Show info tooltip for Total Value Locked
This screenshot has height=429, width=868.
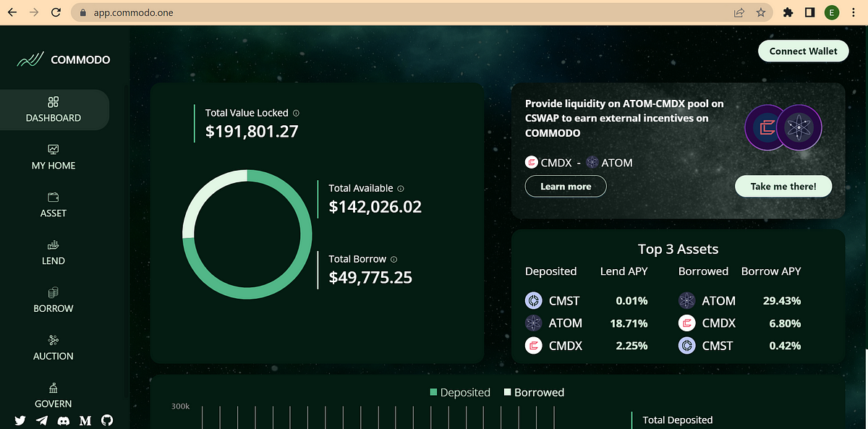(x=297, y=113)
